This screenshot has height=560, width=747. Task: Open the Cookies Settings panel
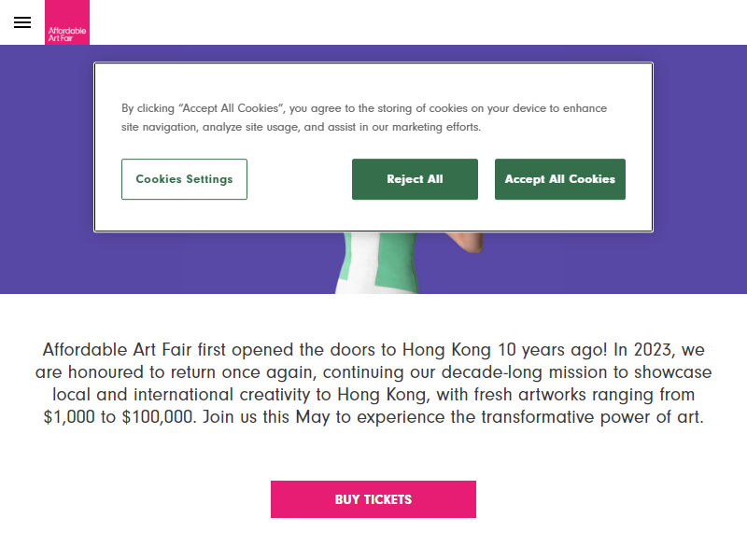pyautogui.click(x=184, y=179)
